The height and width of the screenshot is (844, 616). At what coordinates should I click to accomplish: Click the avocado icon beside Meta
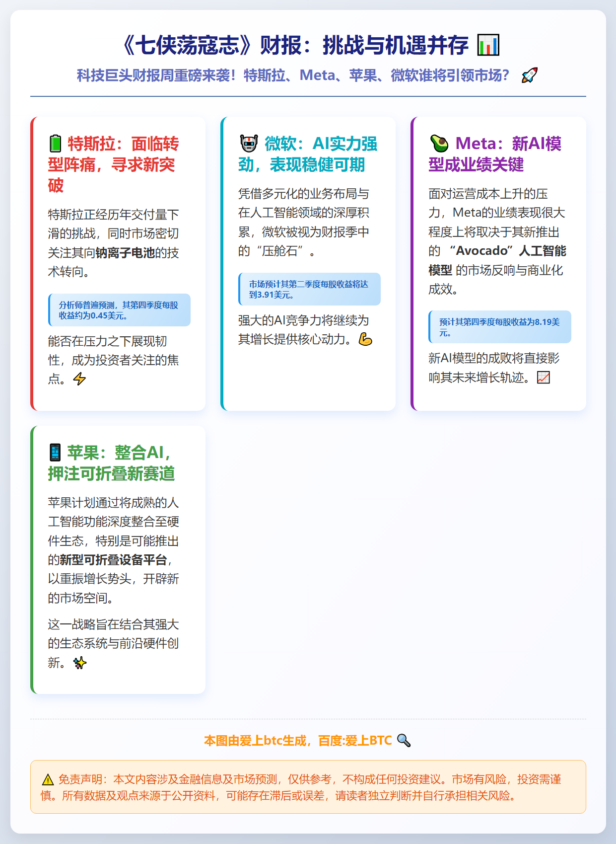(439, 144)
